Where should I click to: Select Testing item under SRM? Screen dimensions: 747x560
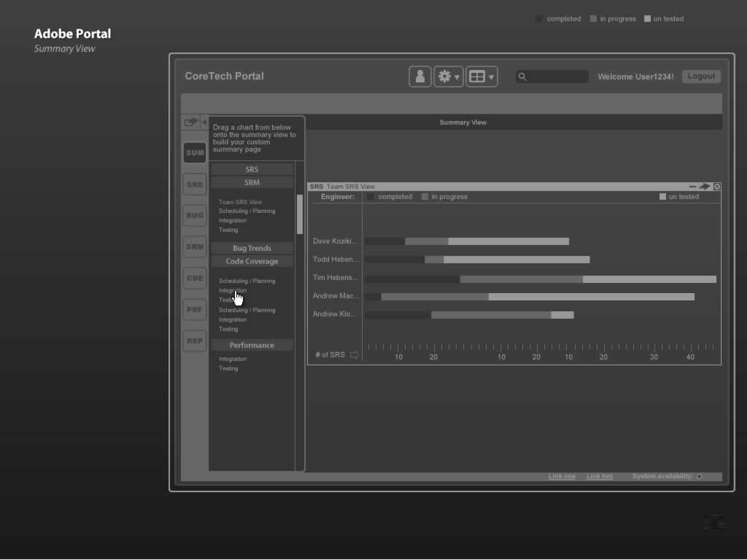[228, 230]
